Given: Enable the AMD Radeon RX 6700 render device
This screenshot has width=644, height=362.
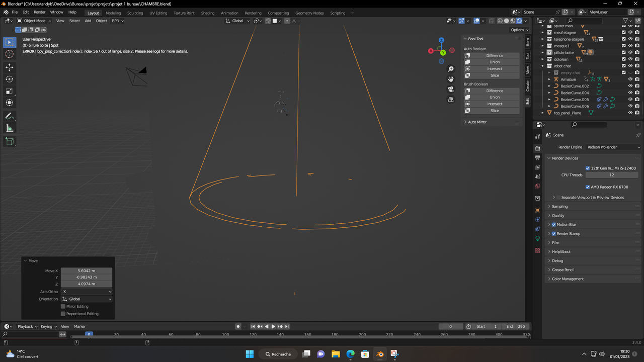Looking at the screenshot, I should coord(587,187).
